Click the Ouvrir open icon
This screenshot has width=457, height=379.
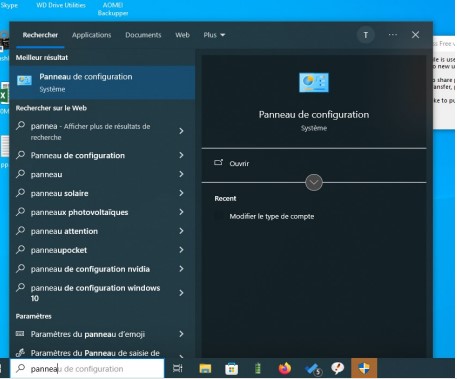[218, 163]
